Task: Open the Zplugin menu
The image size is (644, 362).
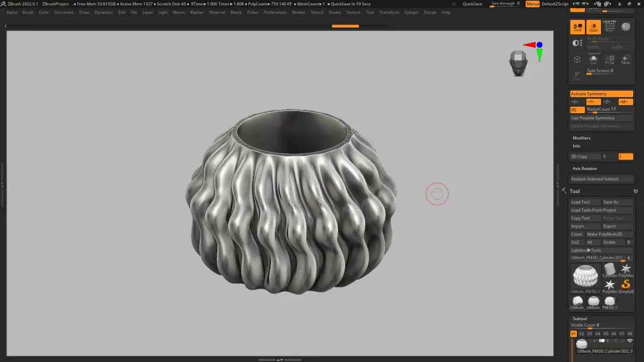Action: pos(411,12)
